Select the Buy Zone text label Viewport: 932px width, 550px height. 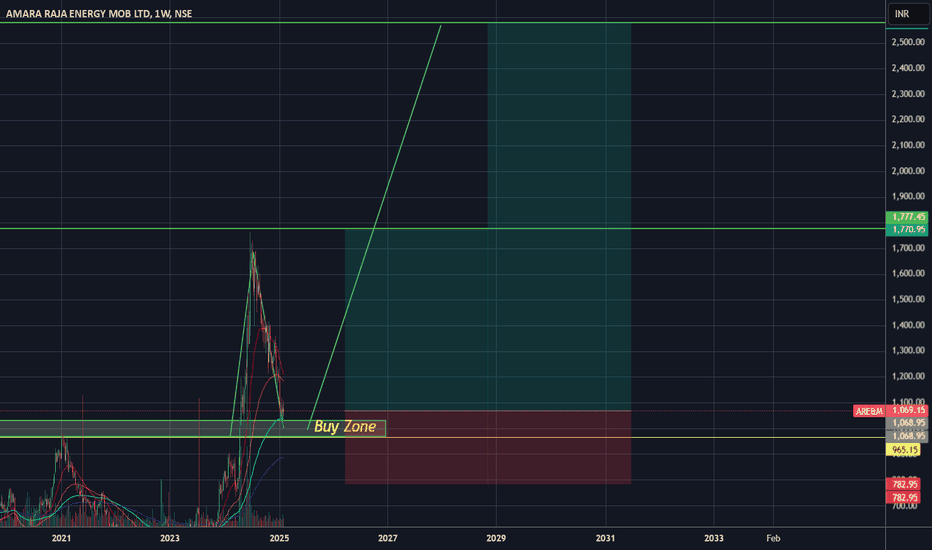(x=345, y=426)
